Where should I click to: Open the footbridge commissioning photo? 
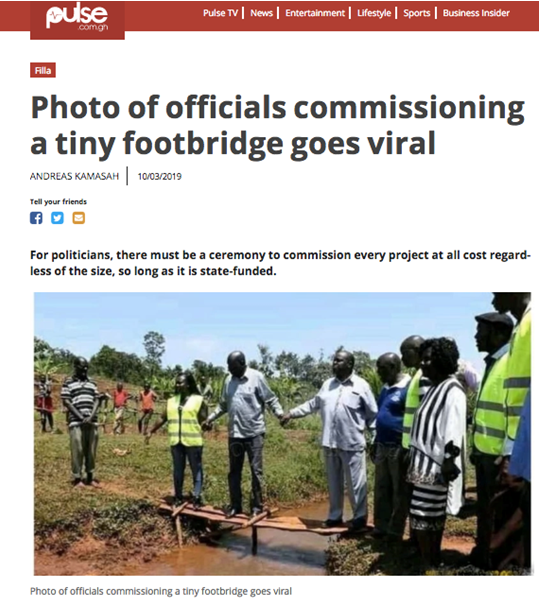283,434
